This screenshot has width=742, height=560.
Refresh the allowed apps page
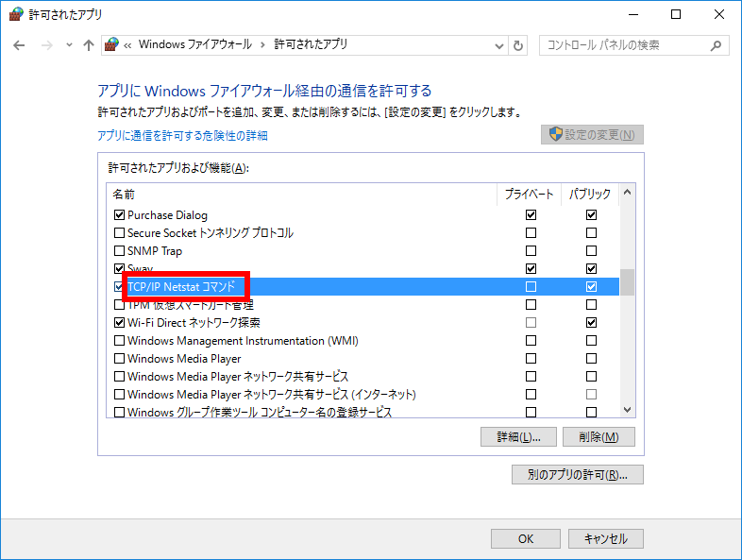coord(518,46)
